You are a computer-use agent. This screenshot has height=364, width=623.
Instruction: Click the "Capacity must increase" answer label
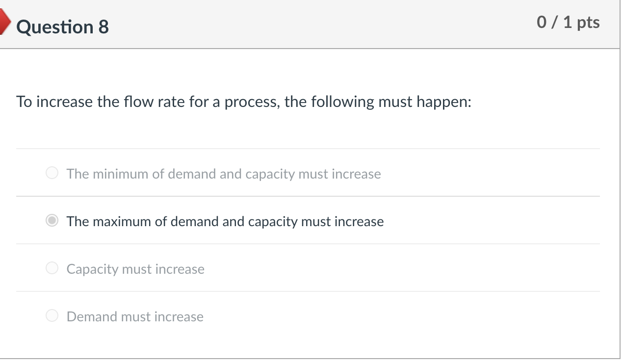pyautogui.click(x=135, y=269)
